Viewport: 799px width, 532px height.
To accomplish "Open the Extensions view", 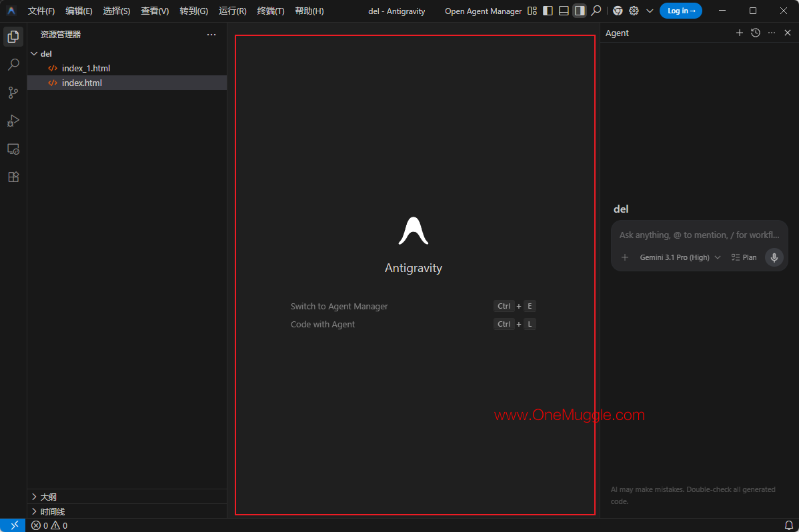I will 13,177.
